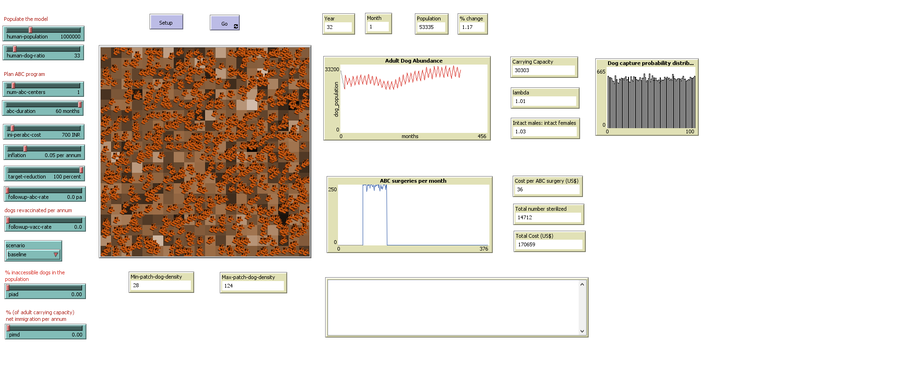Click the output area scroll down arrow
The height and width of the screenshot is (384, 900).
[582, 331]
